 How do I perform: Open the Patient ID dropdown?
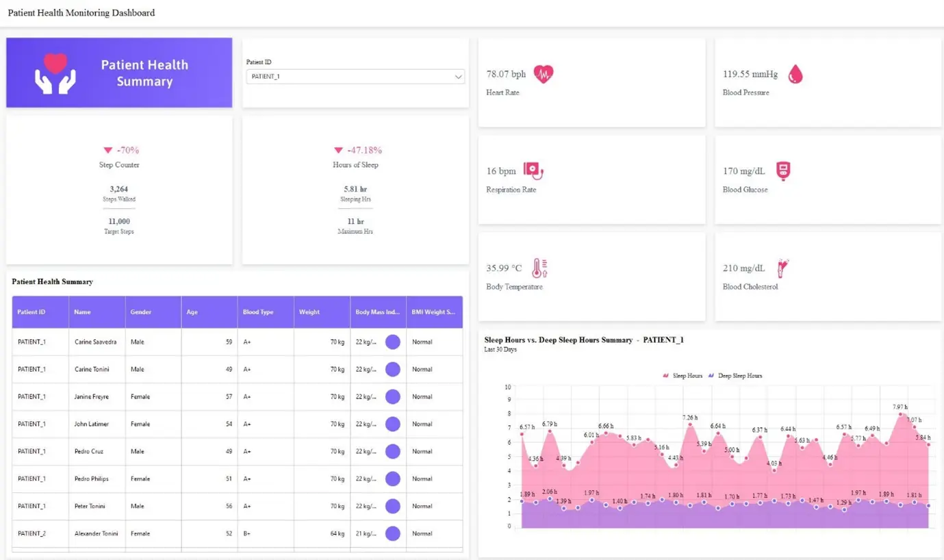459,77
